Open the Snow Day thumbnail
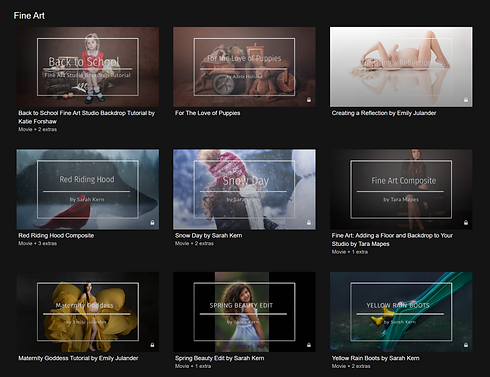490x377 pixels. point(244,189)
